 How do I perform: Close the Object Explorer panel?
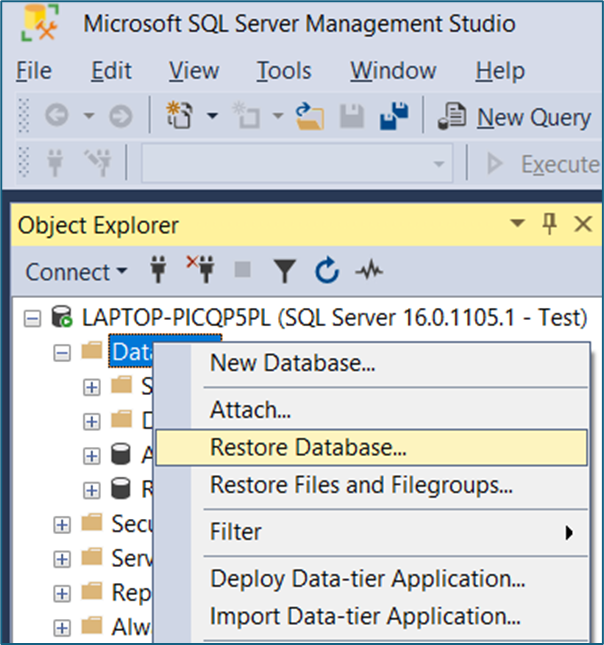[583, 224]
